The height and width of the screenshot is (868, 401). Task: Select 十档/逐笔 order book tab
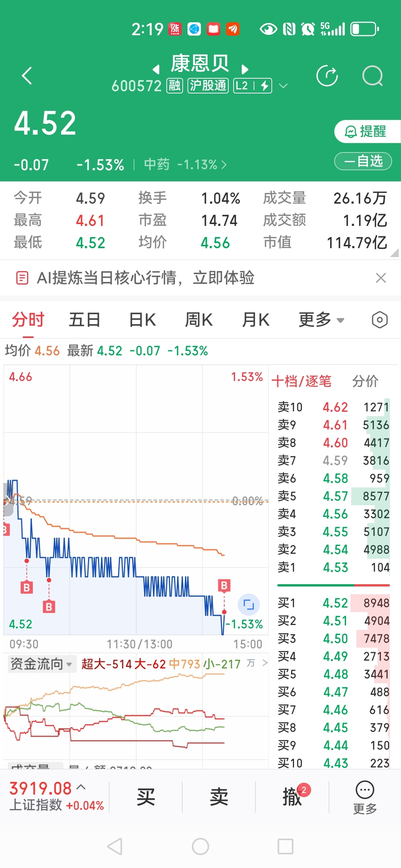pyautogui.click(x=301, y=381)
